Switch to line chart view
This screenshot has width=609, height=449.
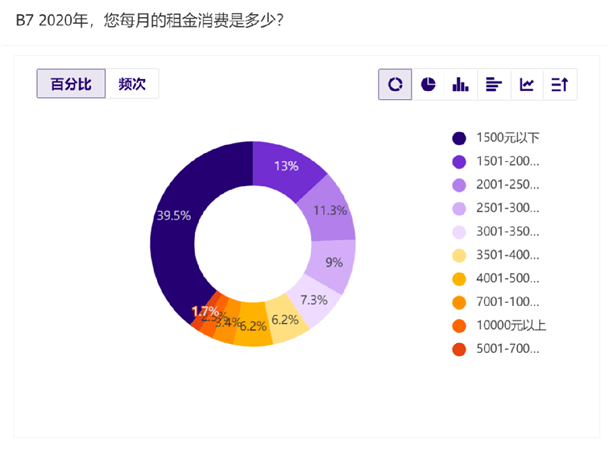coord(526,84)
